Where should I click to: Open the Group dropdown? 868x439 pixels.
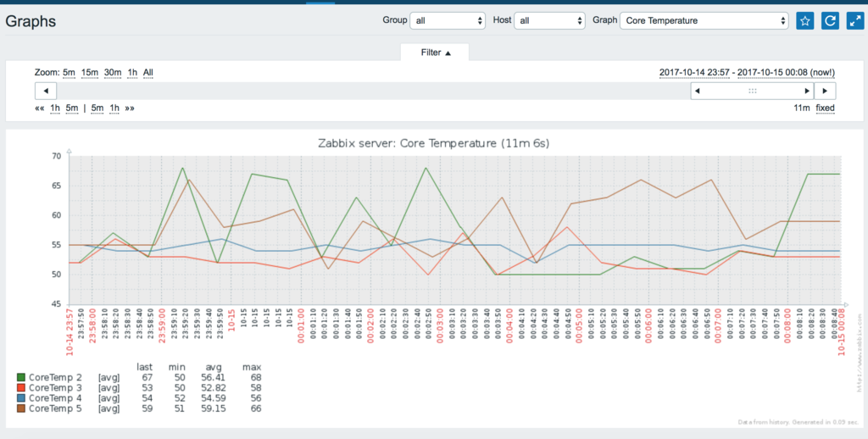pyautogui.click(x=448, y=20)
